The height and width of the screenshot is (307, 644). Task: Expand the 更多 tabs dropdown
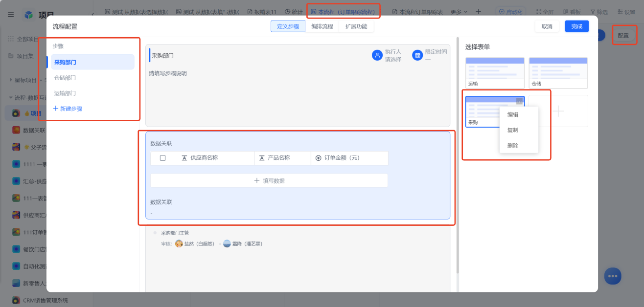click(x=459, y=11)
